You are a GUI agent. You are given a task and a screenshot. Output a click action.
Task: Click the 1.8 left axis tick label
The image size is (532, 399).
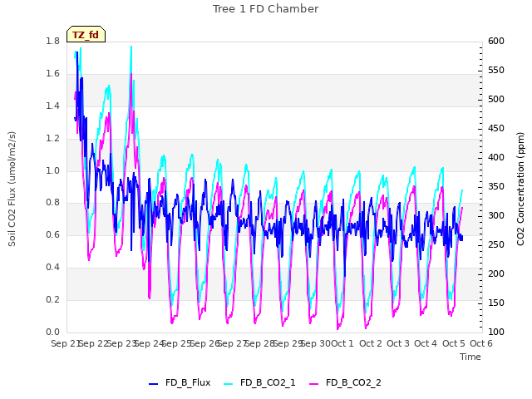point(53,41)
